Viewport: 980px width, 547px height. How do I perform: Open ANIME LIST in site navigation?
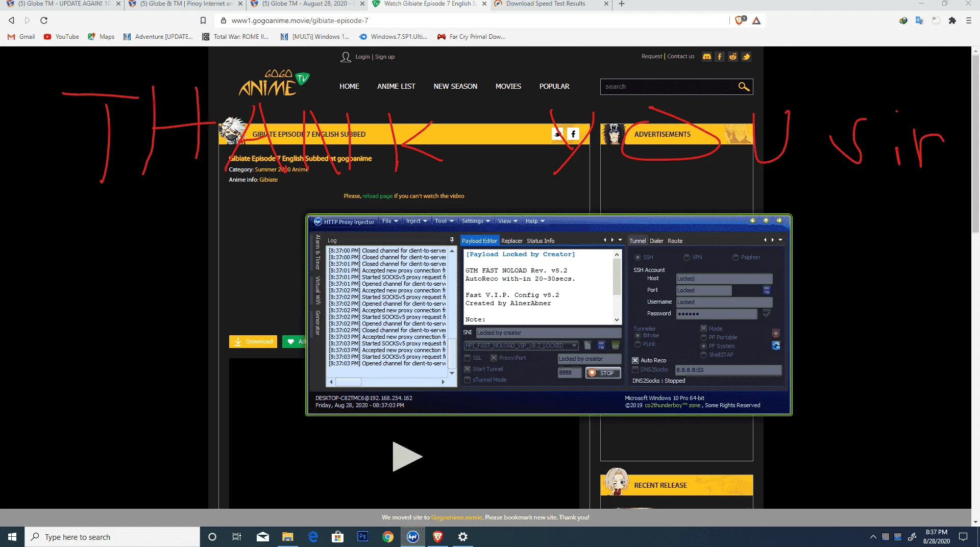pyautogui.click(x=396, y=86)
